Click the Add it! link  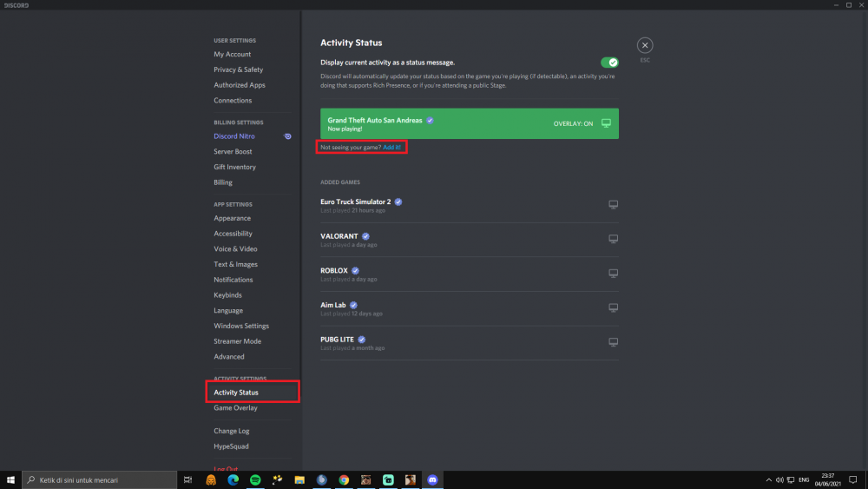pos(391,148)
